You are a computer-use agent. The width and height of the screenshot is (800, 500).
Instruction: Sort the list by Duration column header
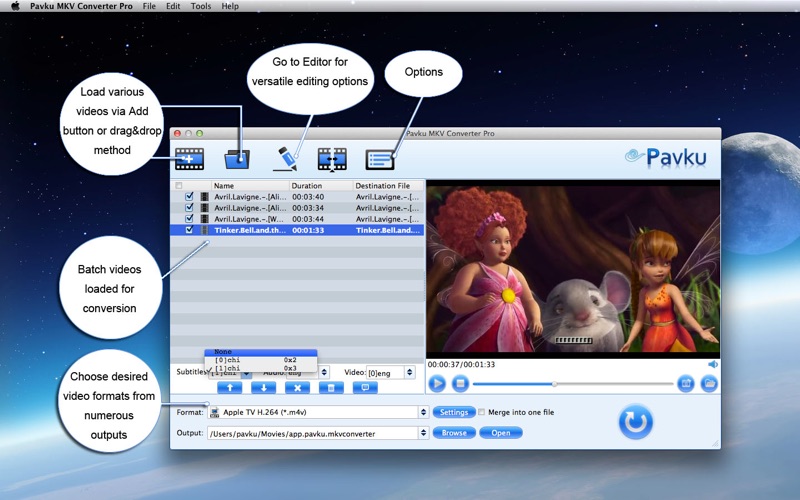tap(321, 186)
